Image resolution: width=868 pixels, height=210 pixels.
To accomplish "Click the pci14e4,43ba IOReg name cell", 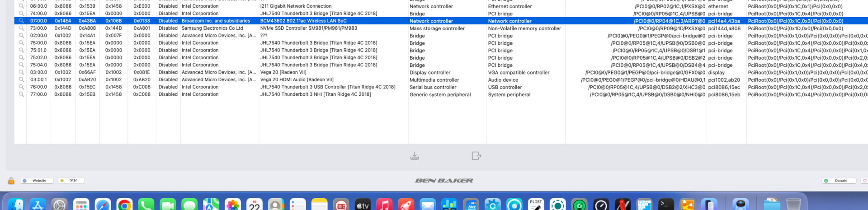I will pyautogui.click(x=724, y=21).
